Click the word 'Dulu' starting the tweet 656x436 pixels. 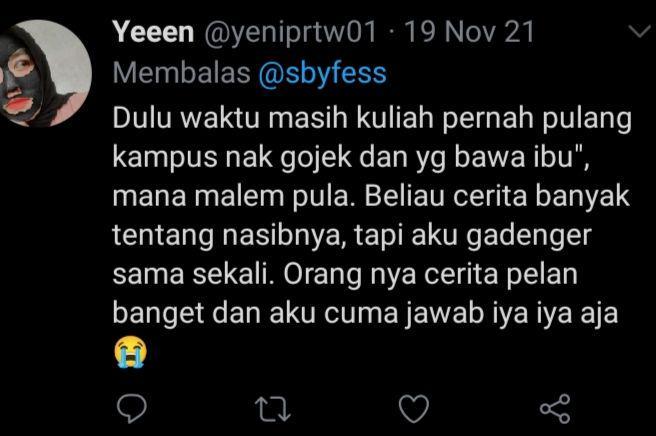[142, 118]
